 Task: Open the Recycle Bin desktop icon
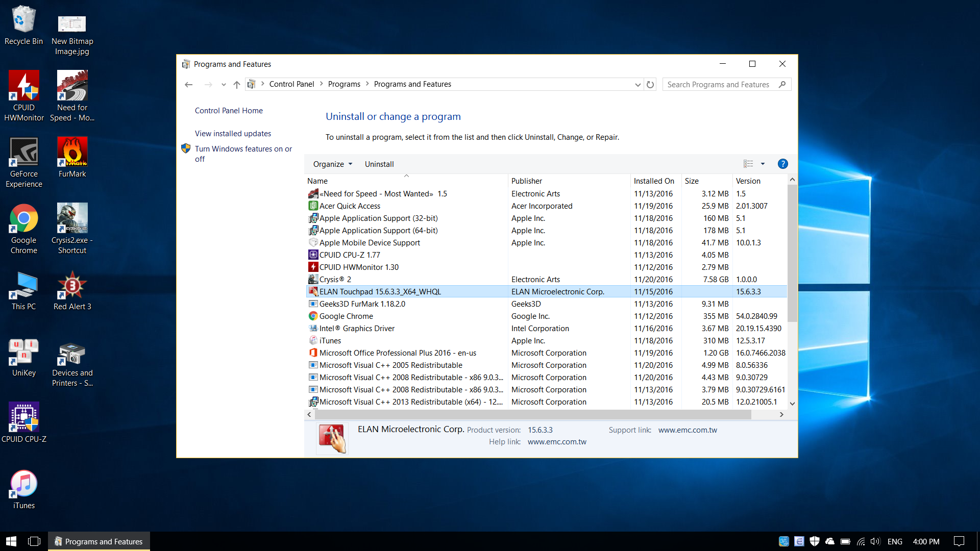(23, 26)
